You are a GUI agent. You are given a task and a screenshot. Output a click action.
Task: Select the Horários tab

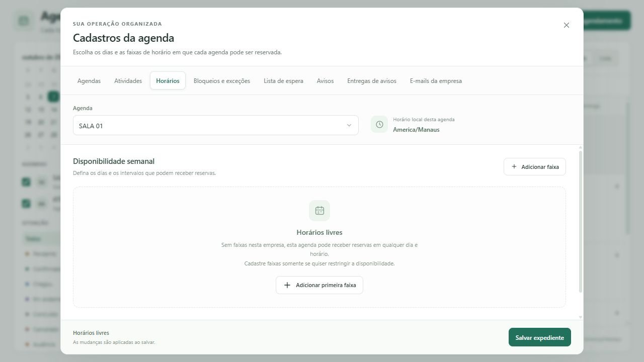pyautogui.click(x=168, y=81)
